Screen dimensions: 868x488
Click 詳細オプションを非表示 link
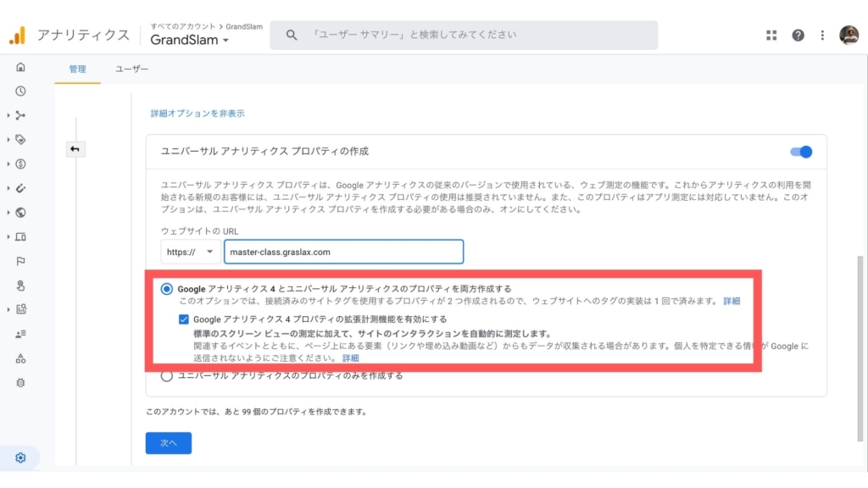[x=198, y=114]
